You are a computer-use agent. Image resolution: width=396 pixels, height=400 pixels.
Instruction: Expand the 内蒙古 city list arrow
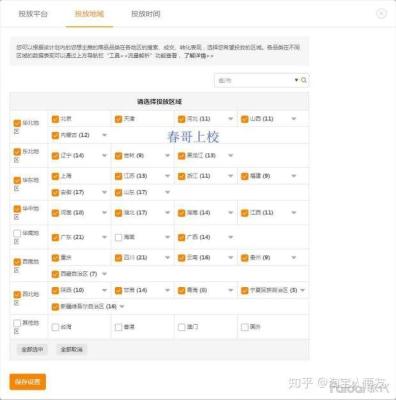[104, 135]
